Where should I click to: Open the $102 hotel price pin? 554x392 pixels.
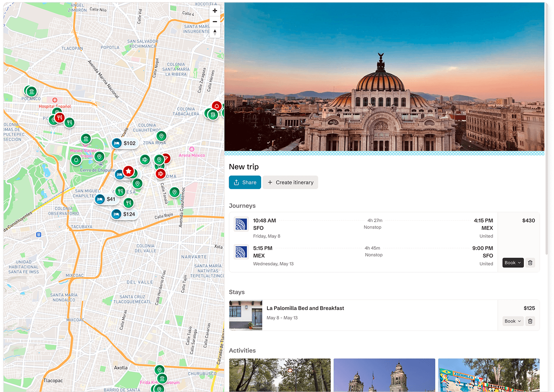click(x=125, y=143)
